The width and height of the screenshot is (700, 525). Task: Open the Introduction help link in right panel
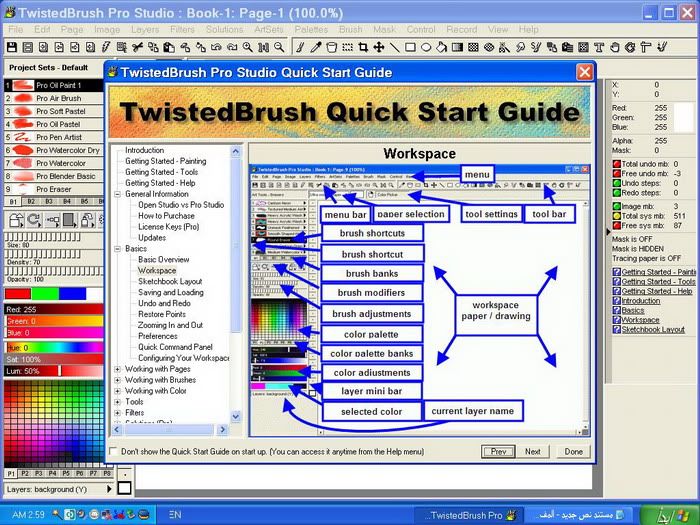[x=641, y=301]
